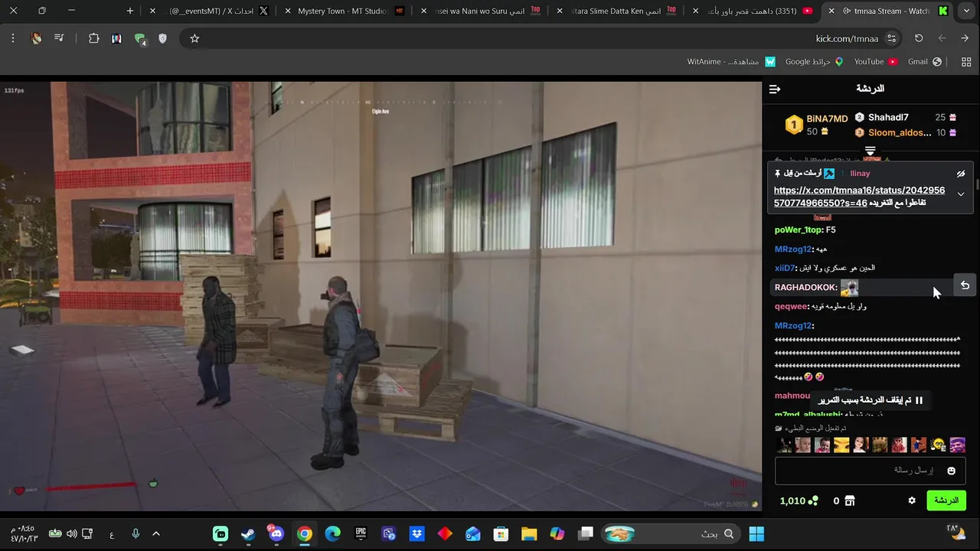The width and height of the screenshot is (980, 551).
Task: Bookmark this page with the star icon
Action: tap(194, 38)
